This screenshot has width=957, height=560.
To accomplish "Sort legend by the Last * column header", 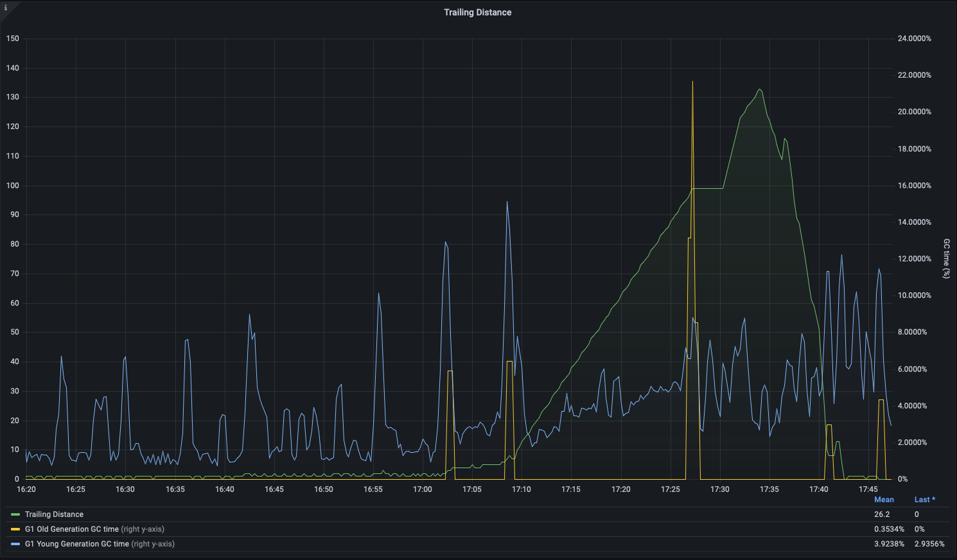I will [x=925, y=500].
